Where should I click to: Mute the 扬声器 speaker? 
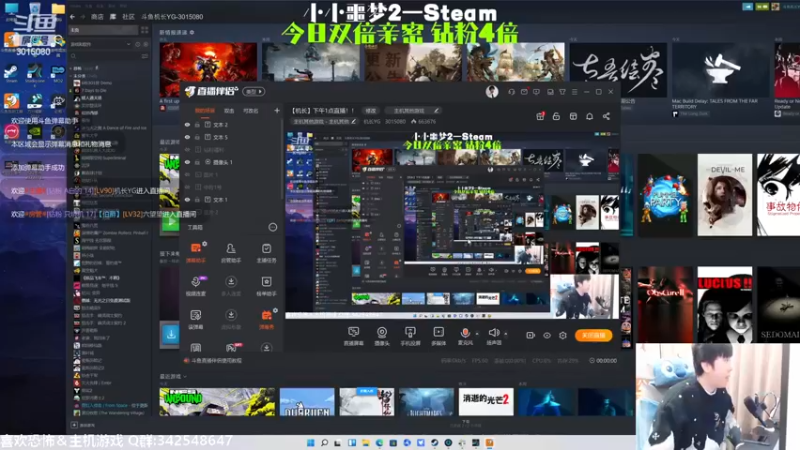493,333
